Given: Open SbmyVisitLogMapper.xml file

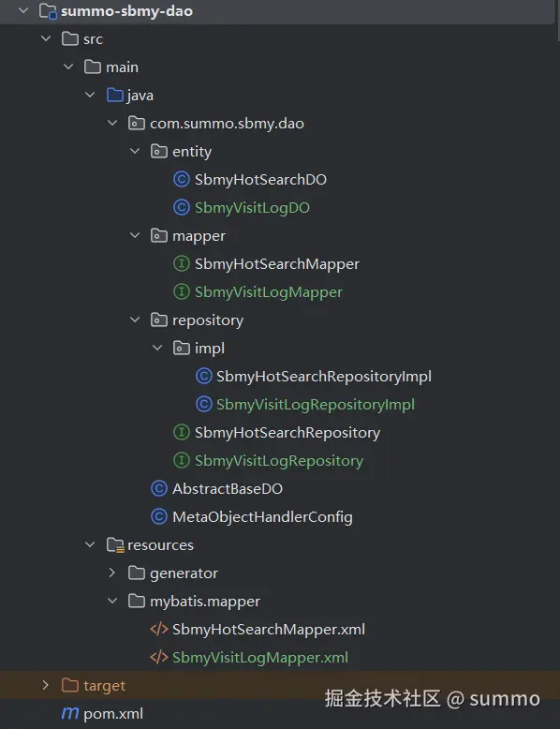Looking at the screenshot, I should (260, 658).
